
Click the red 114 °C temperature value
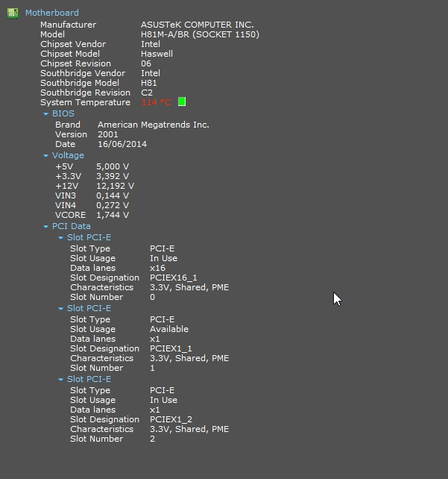[x=157, y=102]
